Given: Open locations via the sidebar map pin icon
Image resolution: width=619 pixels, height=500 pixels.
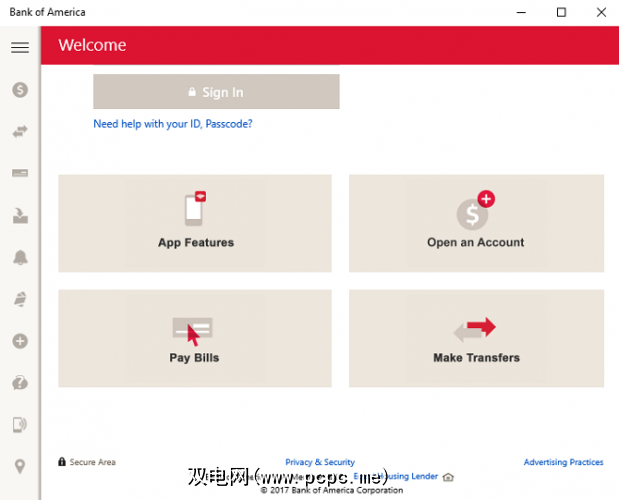Looking at the screenshot, I should pos(20,466).
